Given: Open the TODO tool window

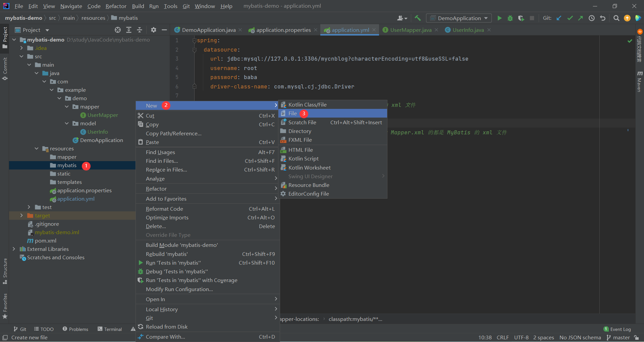Looking at the screenshot, I should [x=44, y=329].
